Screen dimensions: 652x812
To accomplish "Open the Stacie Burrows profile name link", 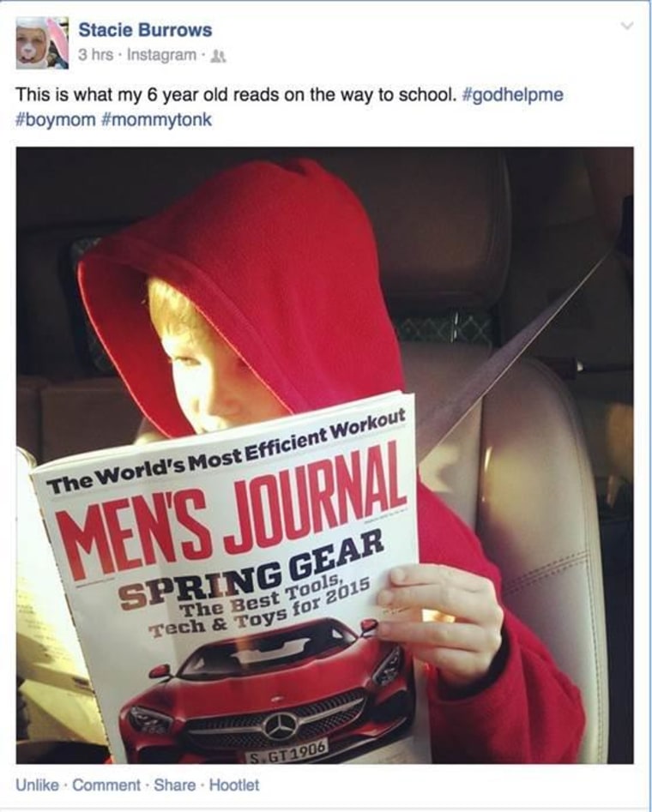I will (145, 30).
